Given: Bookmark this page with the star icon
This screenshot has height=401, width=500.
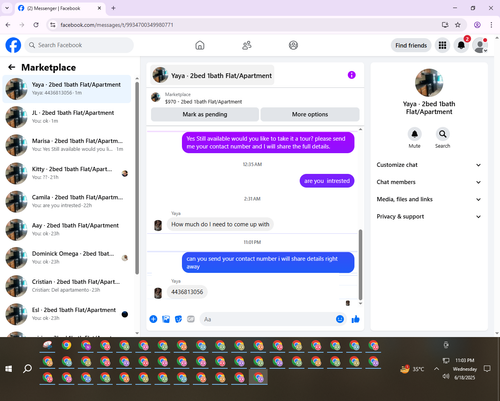Looking at the screenshot, I should (x=458, y=25).
